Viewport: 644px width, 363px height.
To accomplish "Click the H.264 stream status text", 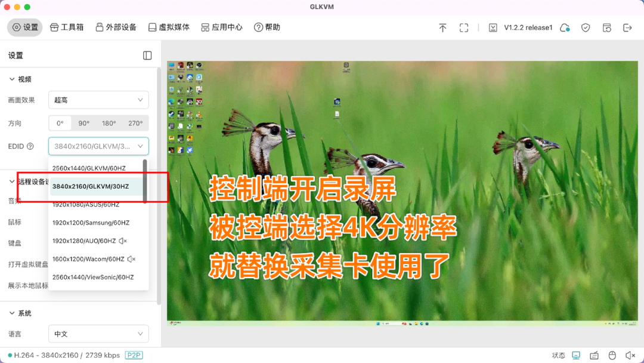I will click(67, 355).
